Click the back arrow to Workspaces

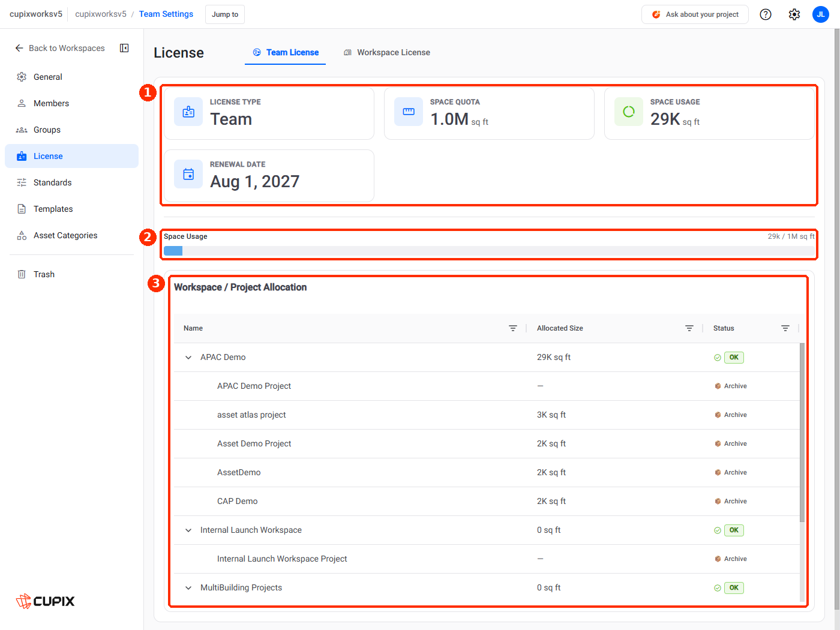click(19, 48)
